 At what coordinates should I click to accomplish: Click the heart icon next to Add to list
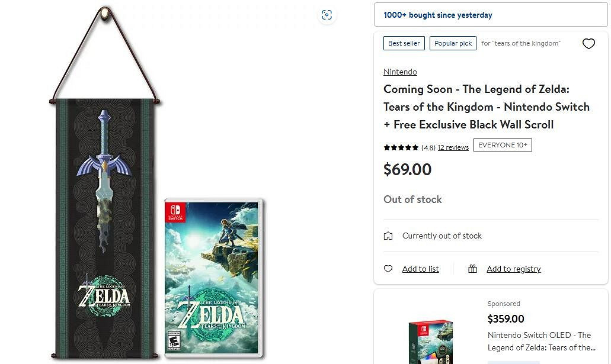(x=388, y=269)
